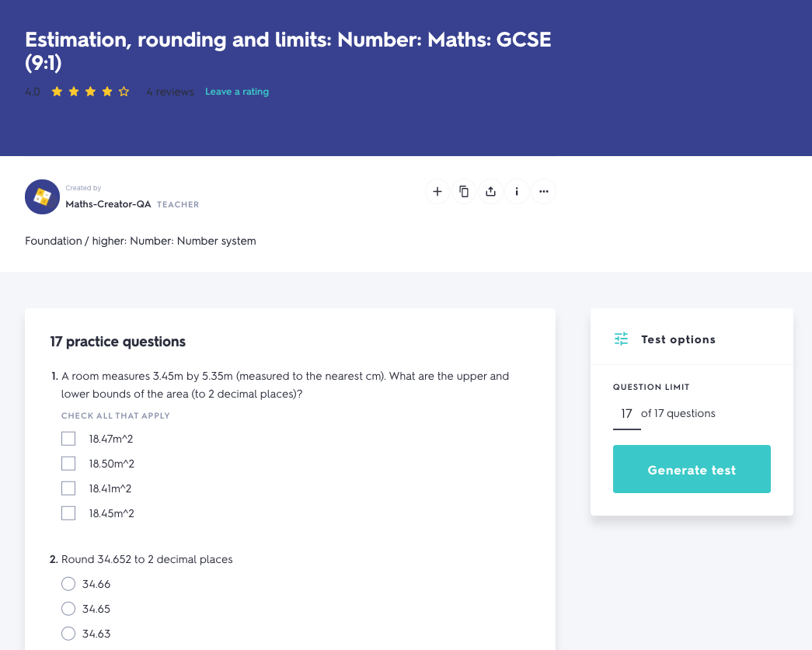Select the 34.65 radio option

tap(68, 609)
